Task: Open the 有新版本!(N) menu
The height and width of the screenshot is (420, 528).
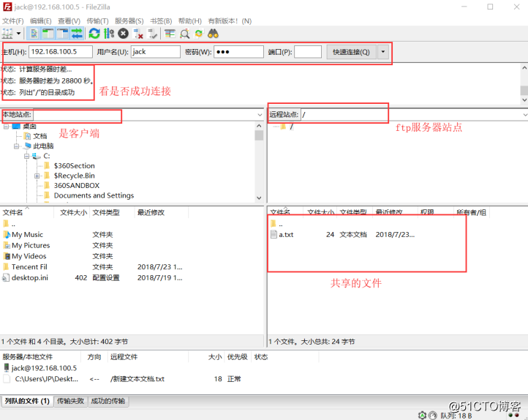Action: pos(230,21)
